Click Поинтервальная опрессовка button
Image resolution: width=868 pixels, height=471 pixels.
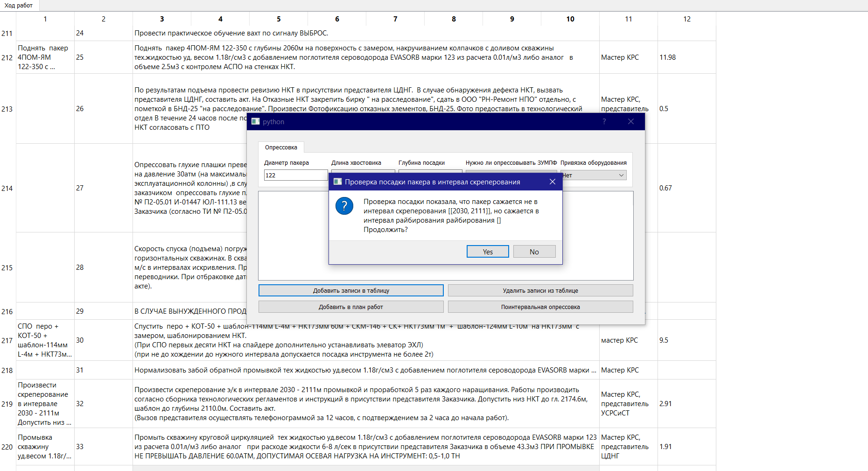[540, 307]
